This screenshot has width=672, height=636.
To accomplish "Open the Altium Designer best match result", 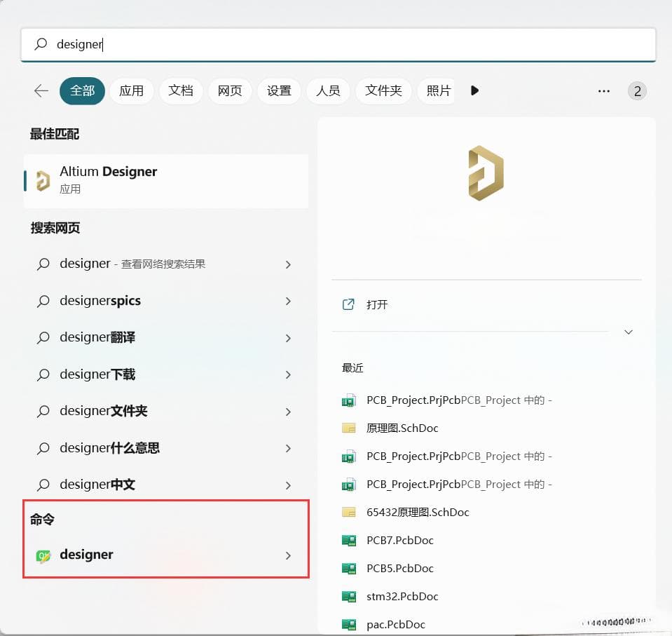I will coord(166,181).
